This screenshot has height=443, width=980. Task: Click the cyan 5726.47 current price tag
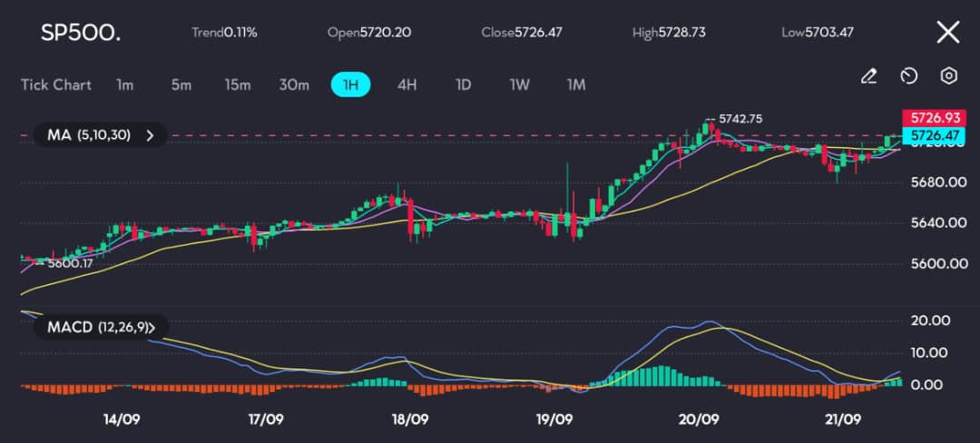pos(934,134)
